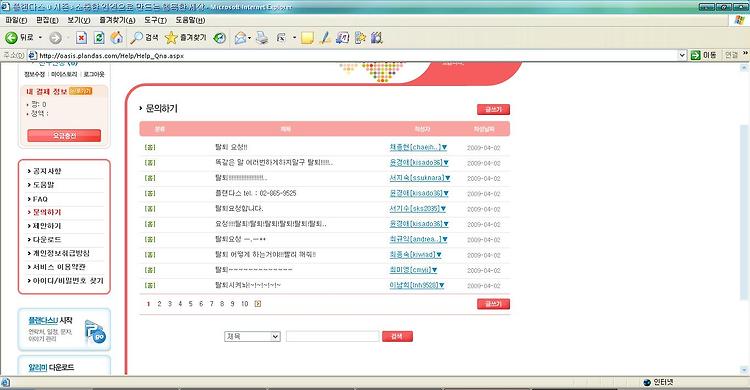Open the Mail icon dropdown arrow
The width and height of the screenshot is (750, 390).
[249, 38]
